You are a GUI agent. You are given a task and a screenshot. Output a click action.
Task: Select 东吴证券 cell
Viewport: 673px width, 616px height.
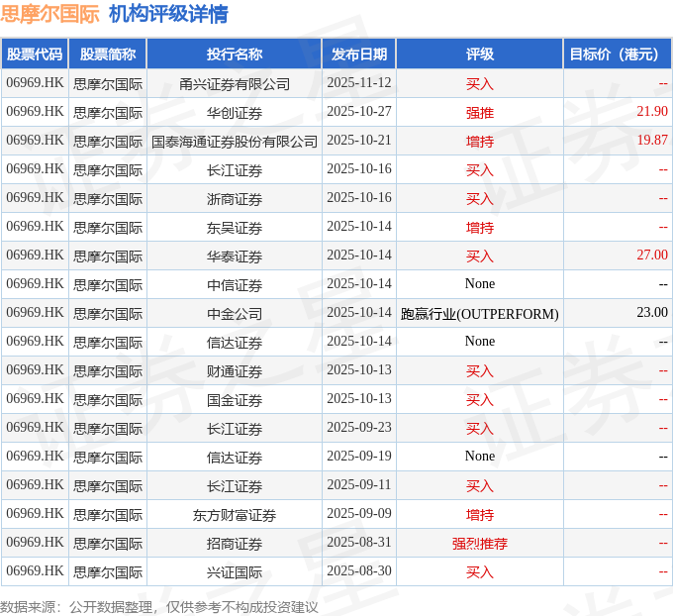tap(235, 228)
